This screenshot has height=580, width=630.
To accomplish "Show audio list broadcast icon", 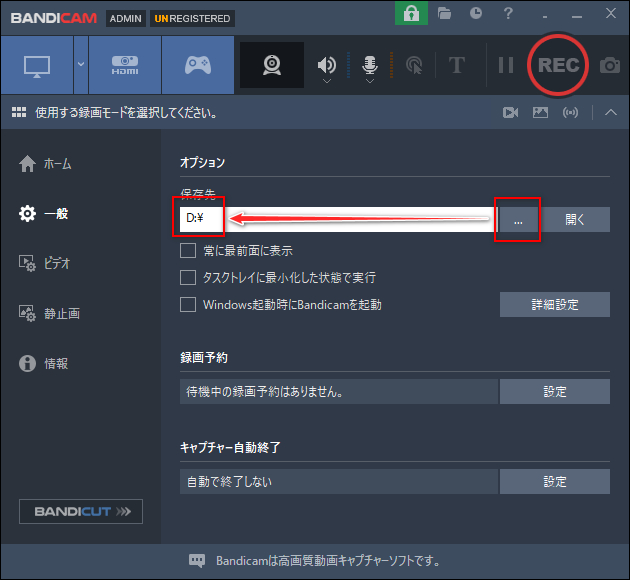I will pyautogui.click(x=571, y=112).
